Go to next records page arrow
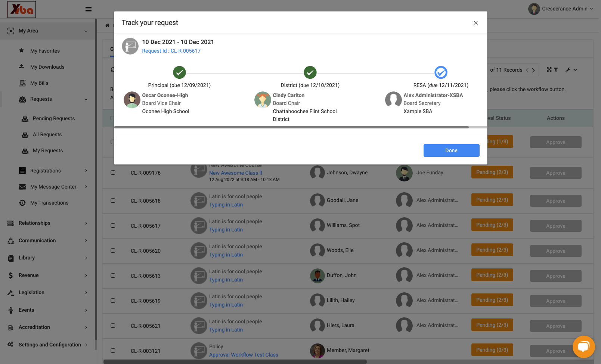The height and width of the screenshot is (364, 601). [x=533, y=70]
